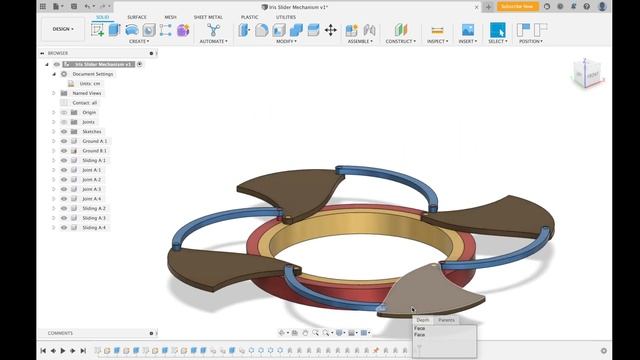Click the Measure icon in Inspect
This screenshot has height=360, width=640.
coord(437,30)
